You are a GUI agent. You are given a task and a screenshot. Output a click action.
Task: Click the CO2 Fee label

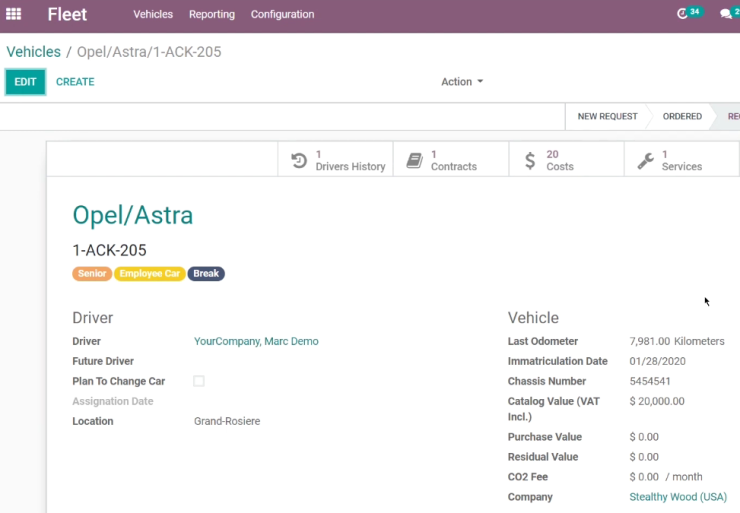click(x=528, y=477)
